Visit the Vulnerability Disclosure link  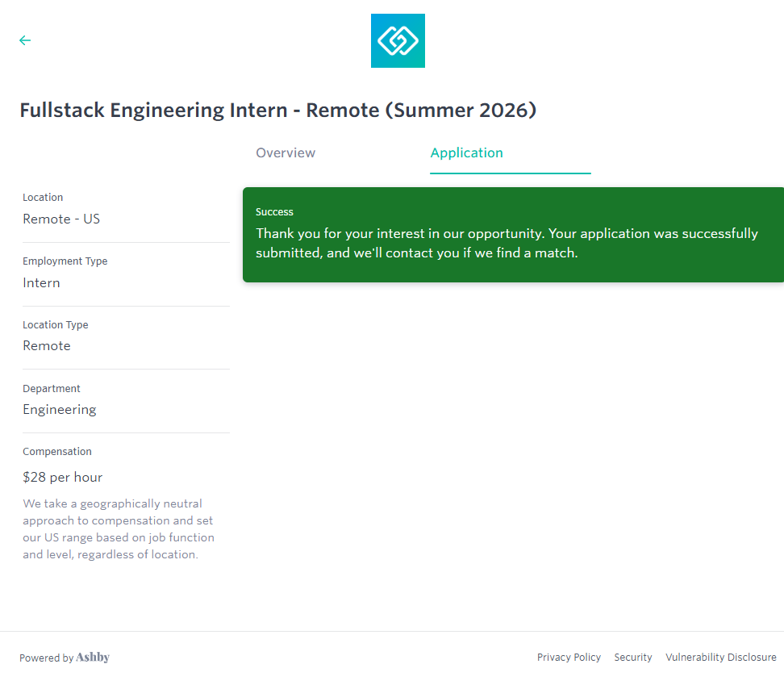pyautogui.click(x=720, y=658)
